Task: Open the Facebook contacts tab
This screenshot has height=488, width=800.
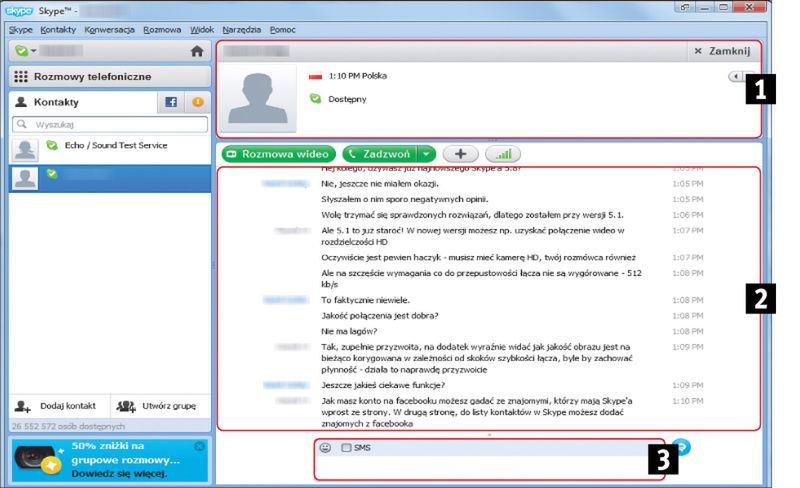Action: [x=171, y=102]
